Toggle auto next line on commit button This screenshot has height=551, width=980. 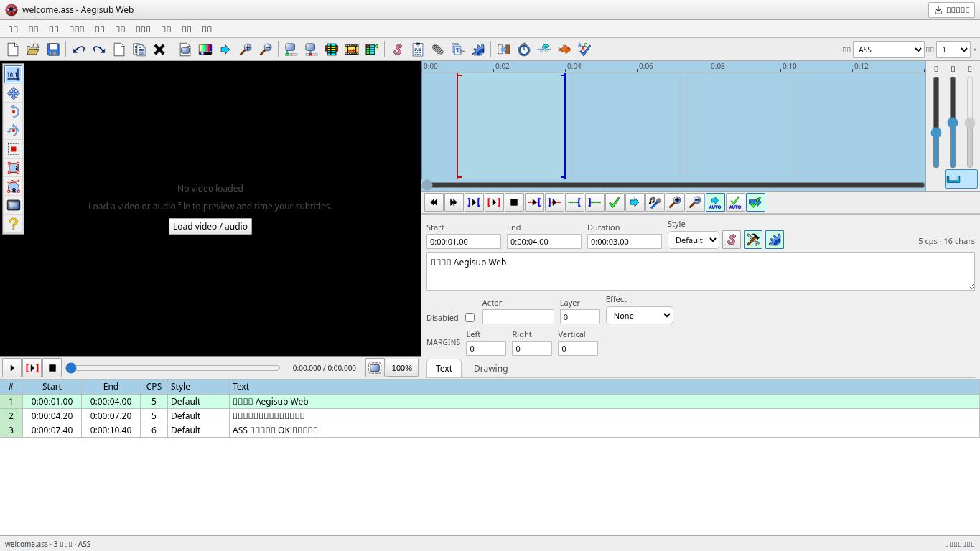pos(755,202)
